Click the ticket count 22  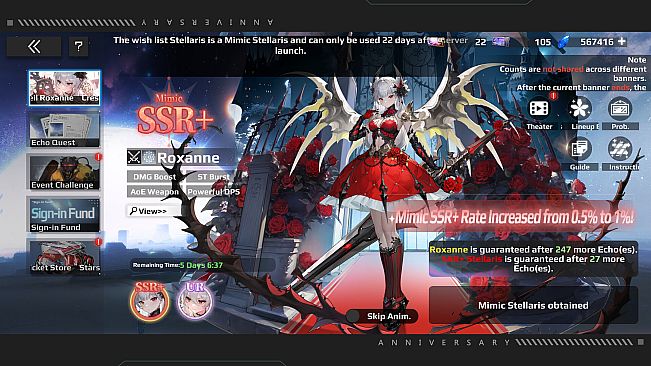point(480,42)
